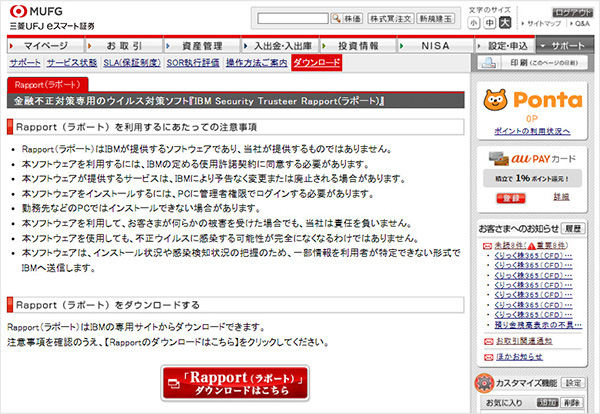Click text 積立で196ポイント還元

[532, 178]
